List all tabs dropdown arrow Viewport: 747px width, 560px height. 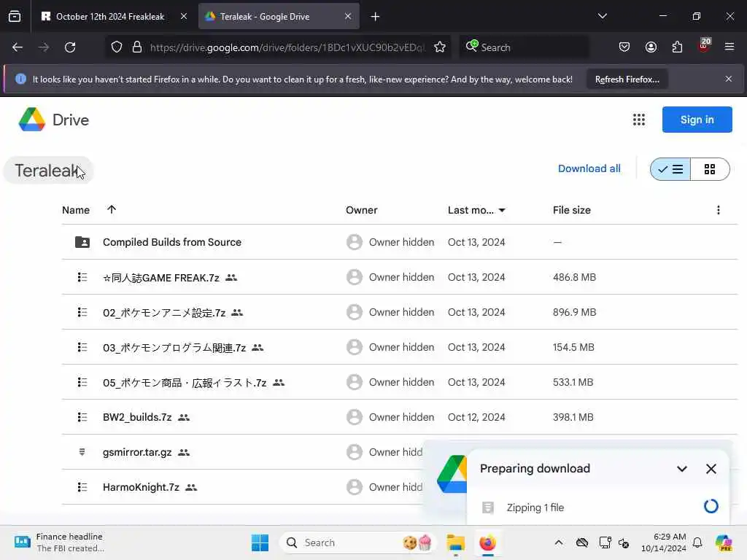click(x=602, y=16)
